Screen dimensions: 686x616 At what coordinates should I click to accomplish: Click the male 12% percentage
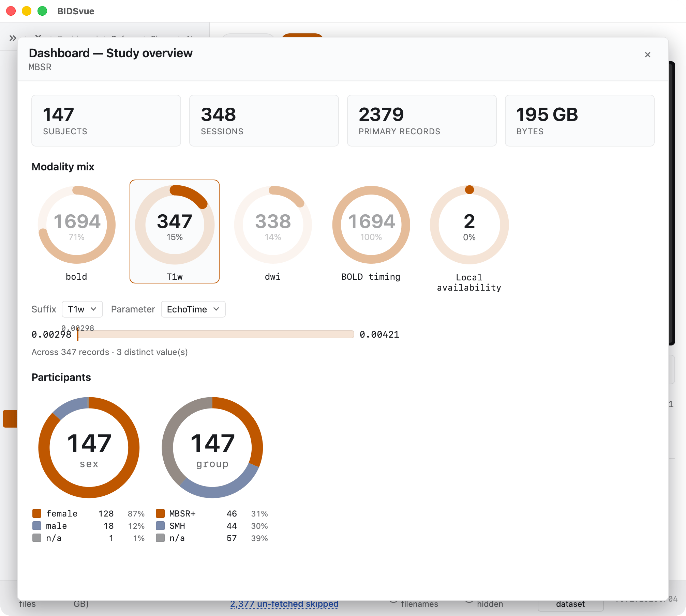136,526
